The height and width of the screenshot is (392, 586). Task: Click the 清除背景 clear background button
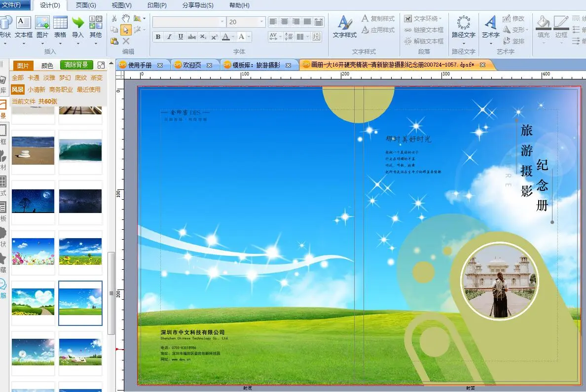point(76,65)
